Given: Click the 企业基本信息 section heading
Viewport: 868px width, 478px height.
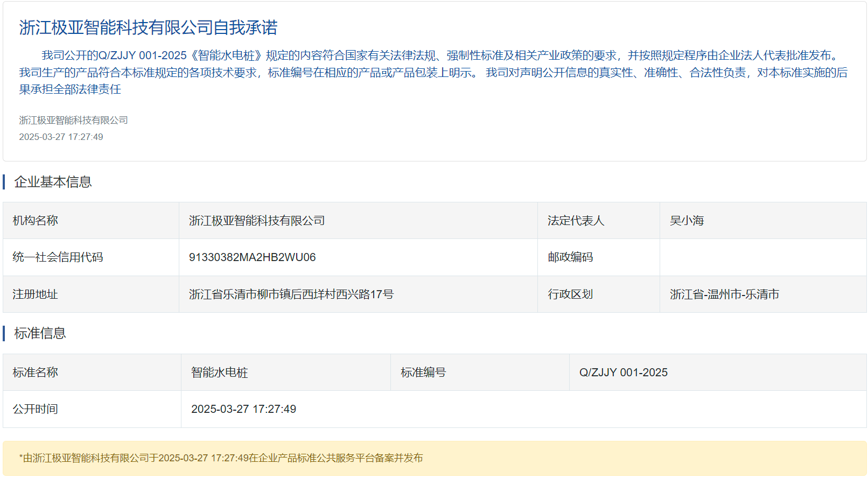Looking at the screenshot, I should coord(53,182).
